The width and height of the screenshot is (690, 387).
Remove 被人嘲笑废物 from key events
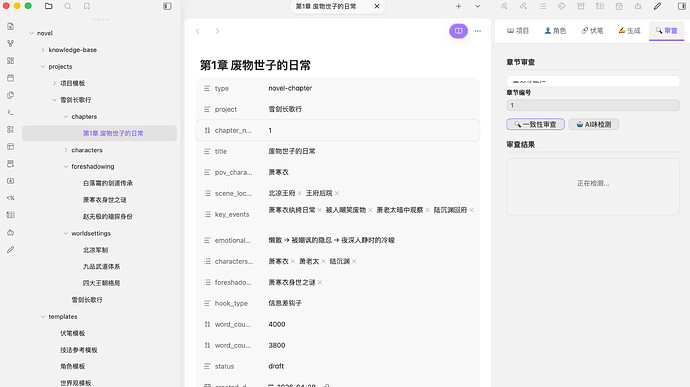(370, 210)
